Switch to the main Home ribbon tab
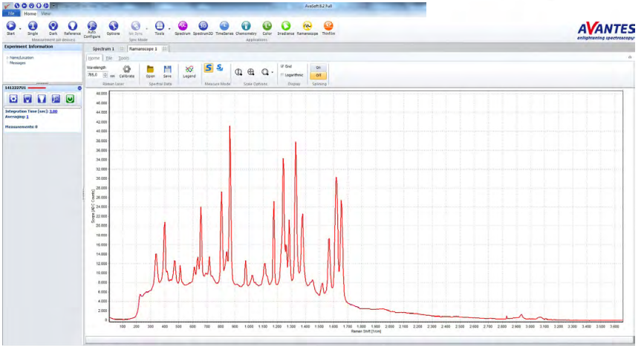This screenshot has height=347, width=644. pos(30,13)
